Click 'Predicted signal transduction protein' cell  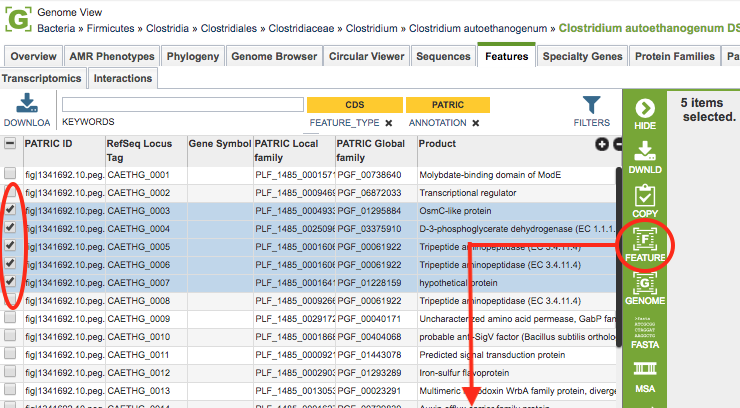click(x=492, y=355)
